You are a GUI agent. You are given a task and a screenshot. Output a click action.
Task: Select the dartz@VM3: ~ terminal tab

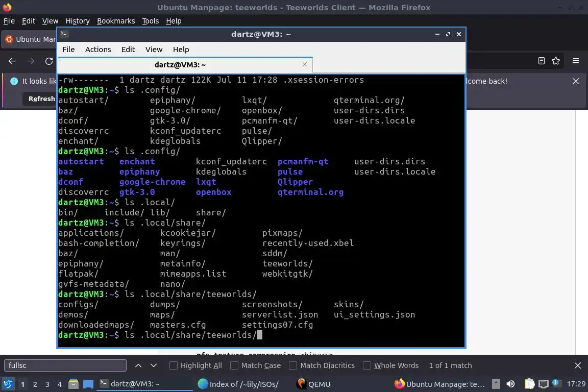(x=180, y=65)
